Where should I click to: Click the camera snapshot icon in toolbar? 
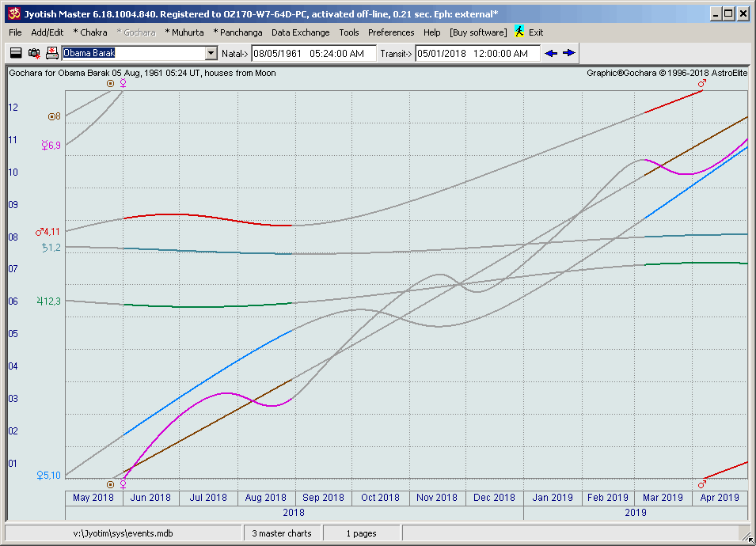pyautogui.click(x=34, y=53)
